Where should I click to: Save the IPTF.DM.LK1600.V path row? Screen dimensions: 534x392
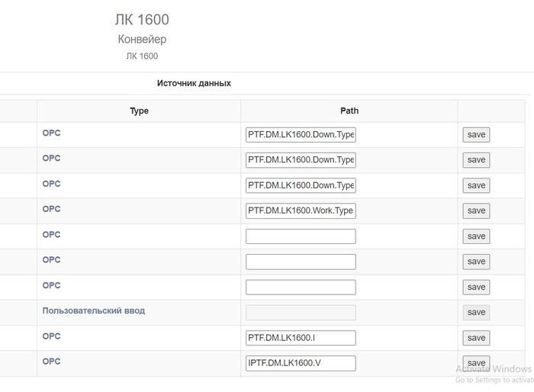pos(476,363)
